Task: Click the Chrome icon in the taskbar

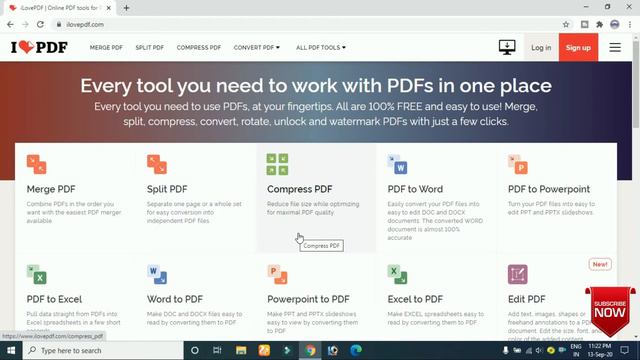Action: pyautogui.click(x=310, y=351)
